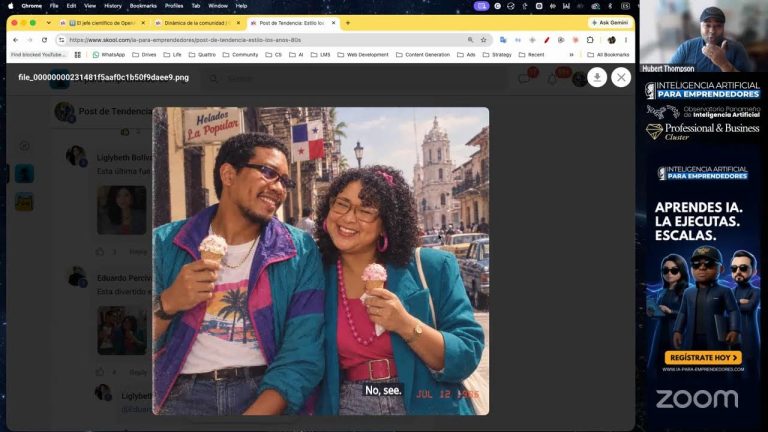The height and width of the screenshot is (432, 768).
Task: Open a new tab with the plus button
Action: [348, 23]
